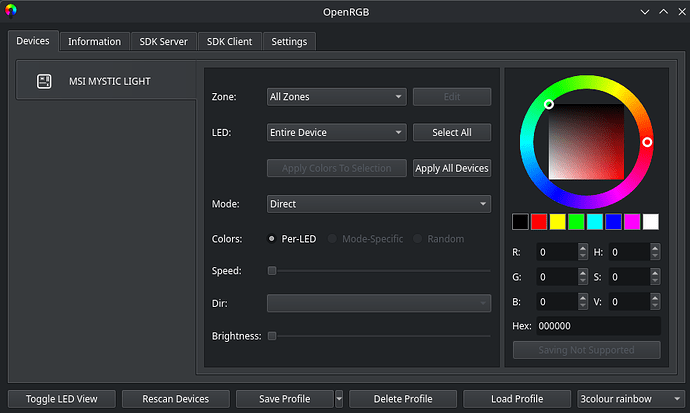Click the G value input field
The width and height of the screenshot is (690, 413).
pyautogui.click(x=557, y=277)
